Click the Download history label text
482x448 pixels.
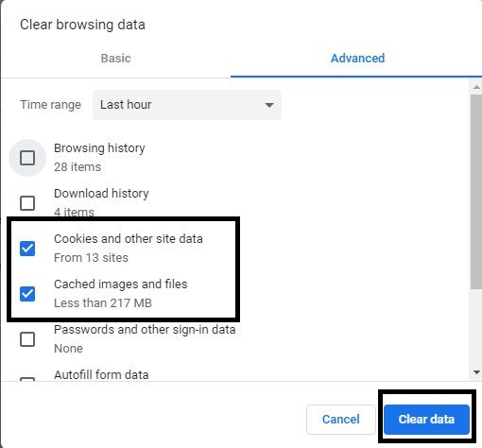point(101,194)
